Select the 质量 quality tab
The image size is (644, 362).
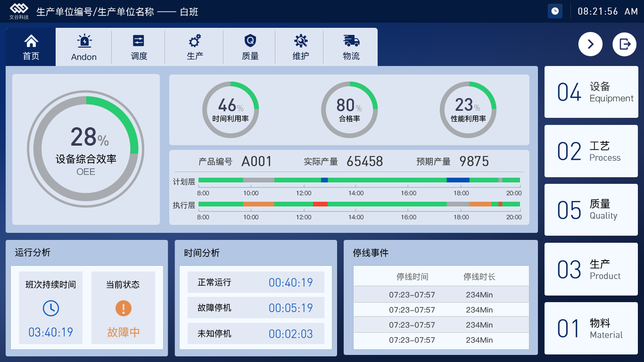[x=250, y=47]
